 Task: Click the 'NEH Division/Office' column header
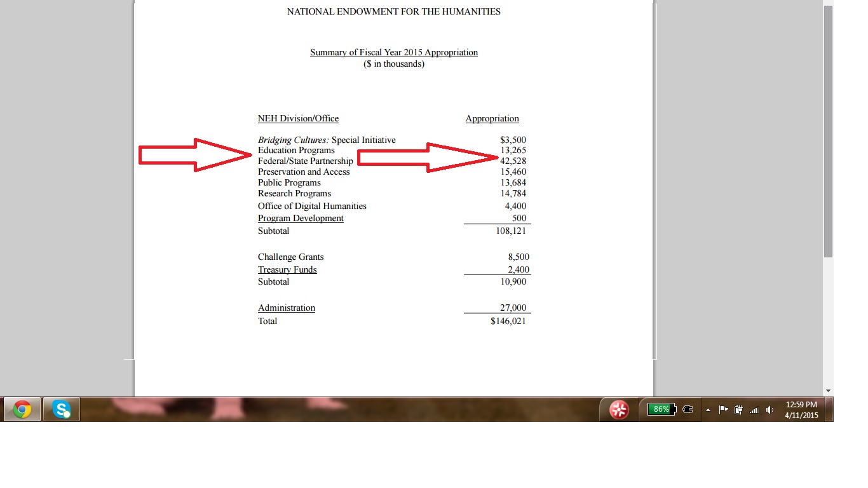point(298,119)
